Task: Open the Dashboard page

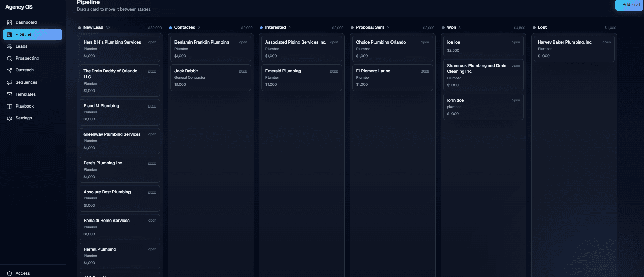Action: click(33, 22)
